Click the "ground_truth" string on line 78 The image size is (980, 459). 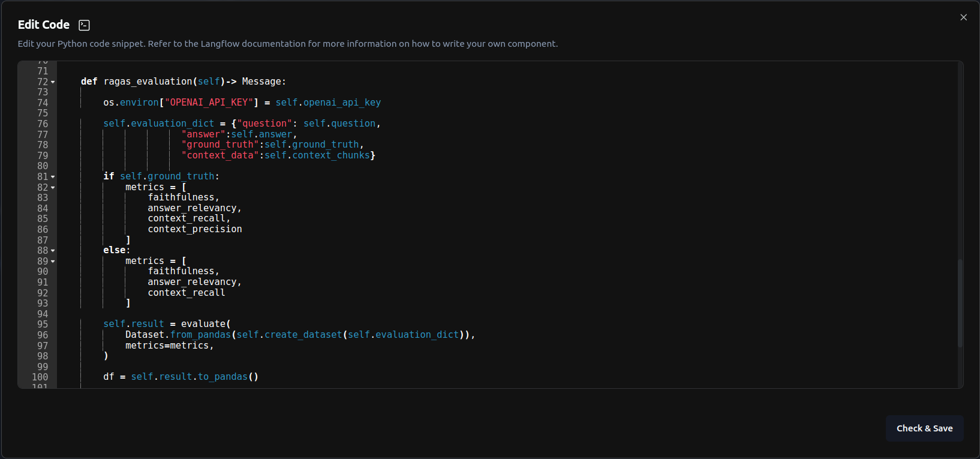tap(220, 145)
